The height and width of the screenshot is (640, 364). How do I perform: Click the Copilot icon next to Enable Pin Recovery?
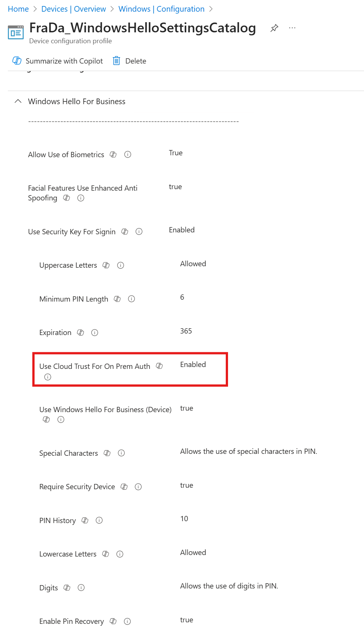point(113,621)
